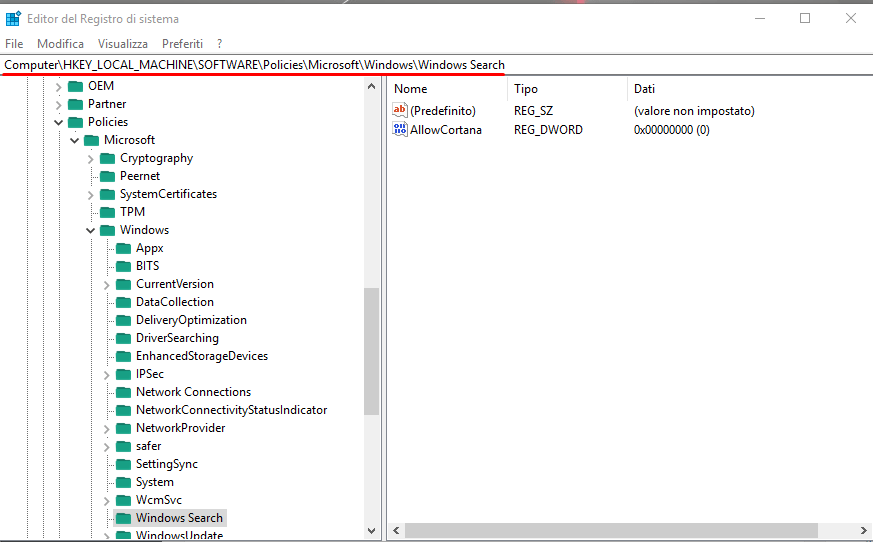Click the tree scroll up arrow
873x542 pixels.
[371, 86]
